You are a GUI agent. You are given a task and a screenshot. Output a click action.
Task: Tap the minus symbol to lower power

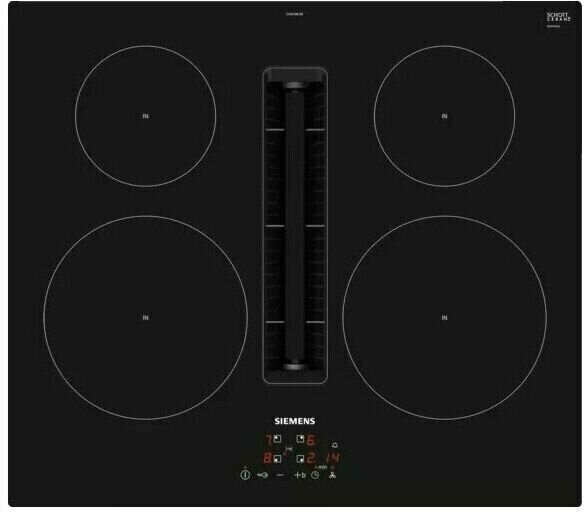(x=280, y=475)
